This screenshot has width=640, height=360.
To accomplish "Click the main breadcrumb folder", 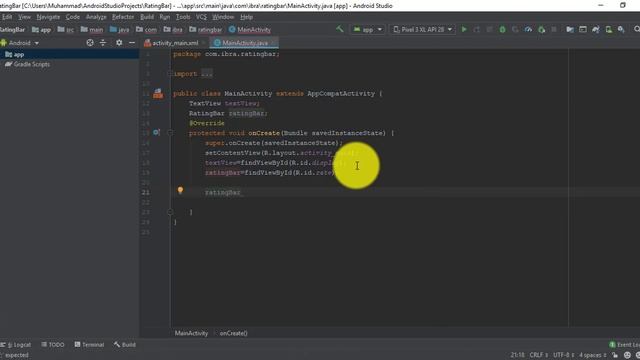I will tap(92, 30).
